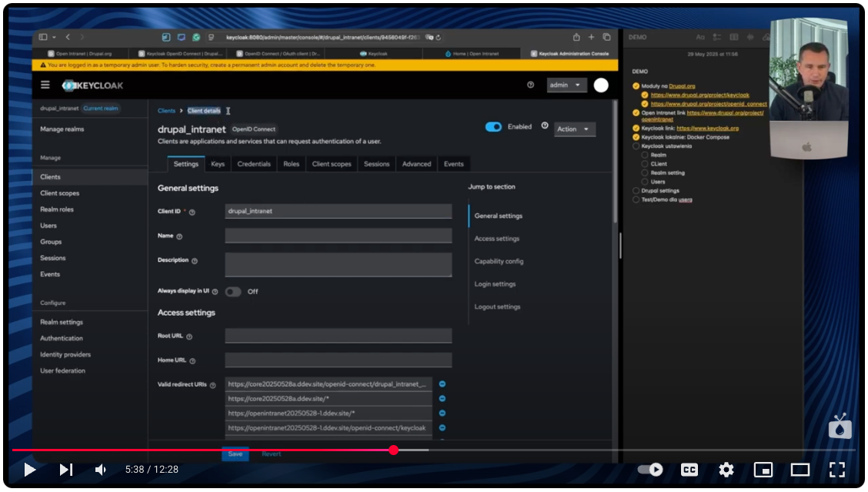This screenshot has width=868, height=492.
Task: Open the Keycloak hamburger navigation menu
Action: click(x=45, y=85)
